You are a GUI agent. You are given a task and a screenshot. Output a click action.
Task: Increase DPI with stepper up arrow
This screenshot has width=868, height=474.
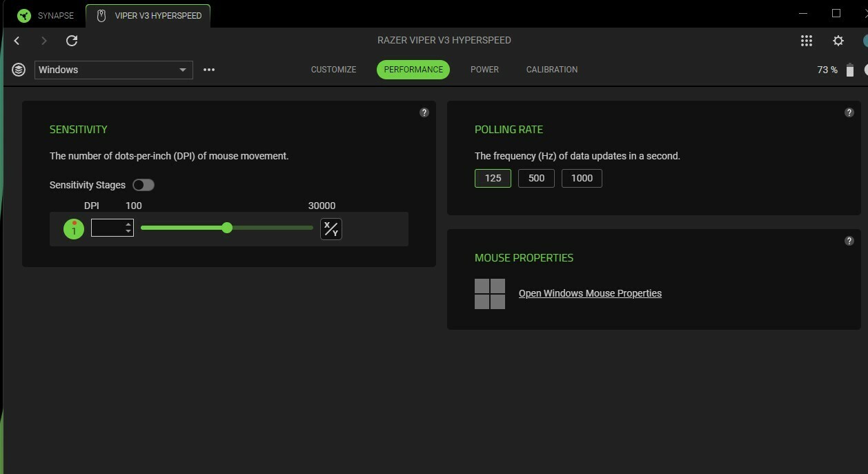tap(128, 224)
